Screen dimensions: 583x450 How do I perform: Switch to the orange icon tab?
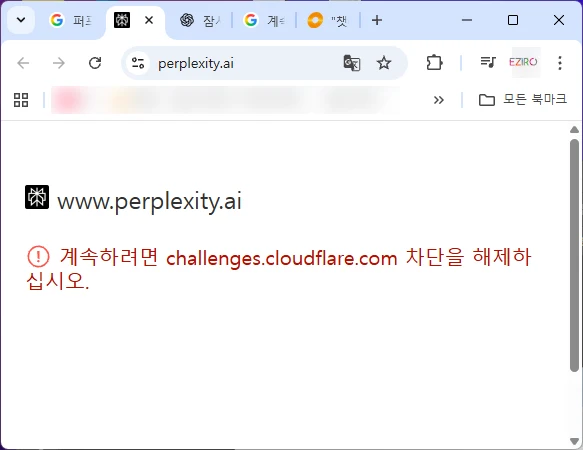click(x=327, y=20)
